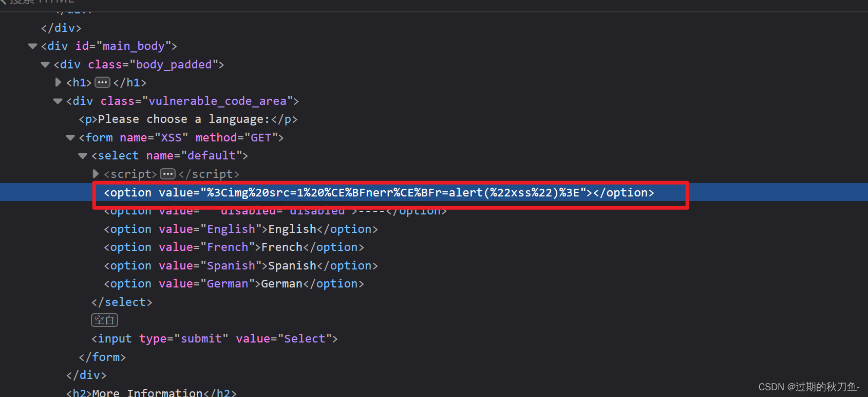Click the closing h1 tag
Image resolution: width=868 pixels, height=397 pixels.
point(130,82)
